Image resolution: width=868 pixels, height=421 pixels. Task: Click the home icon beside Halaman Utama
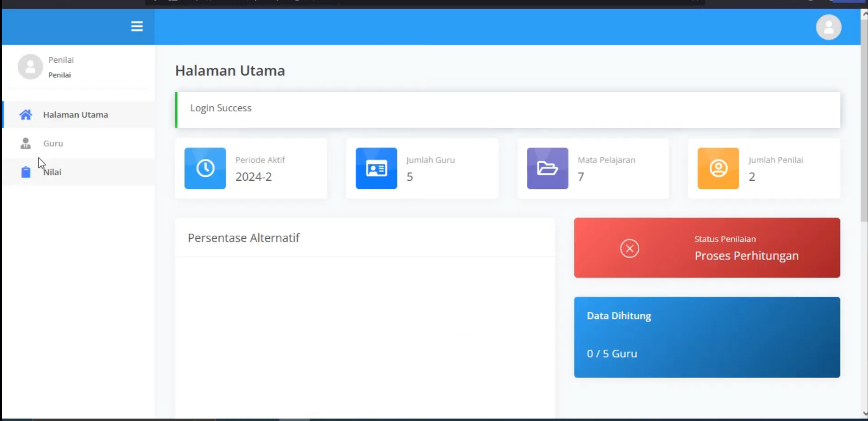click(x=25, y=115)
